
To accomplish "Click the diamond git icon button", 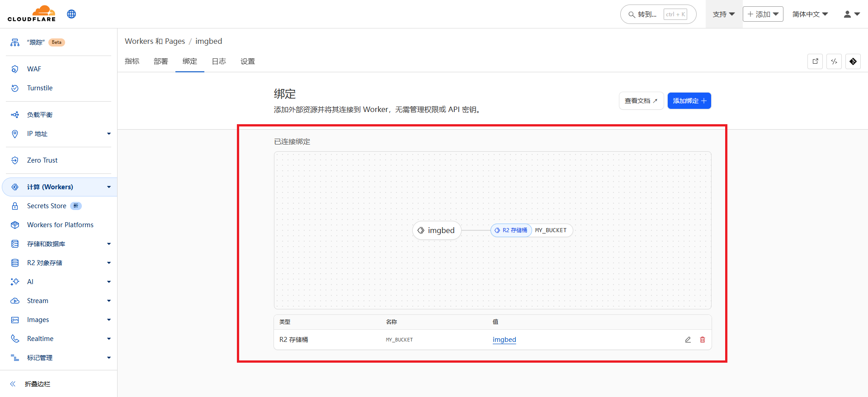I will point(853,61).
